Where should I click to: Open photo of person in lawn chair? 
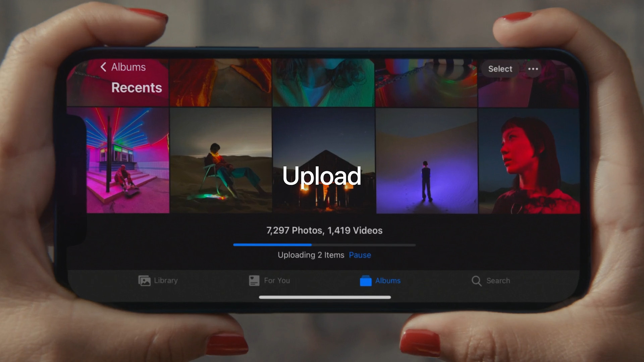pyautogui.click(x=221, y=161)
